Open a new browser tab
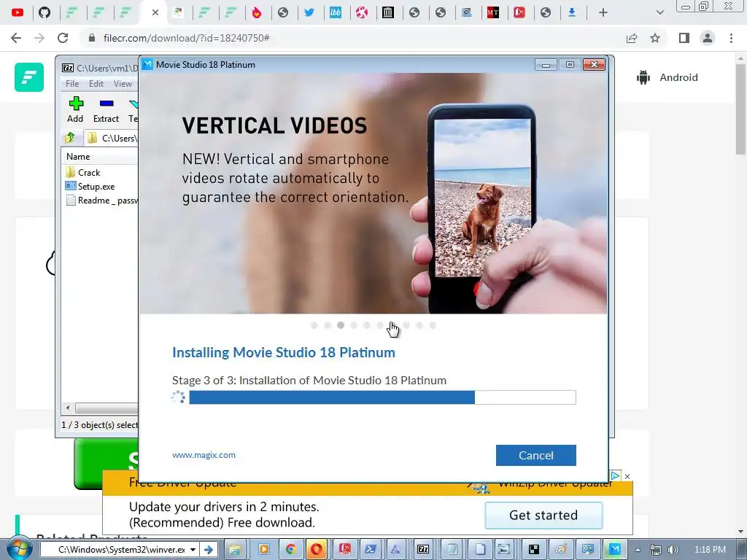This screenshot has height=560, width=747. 603,12
